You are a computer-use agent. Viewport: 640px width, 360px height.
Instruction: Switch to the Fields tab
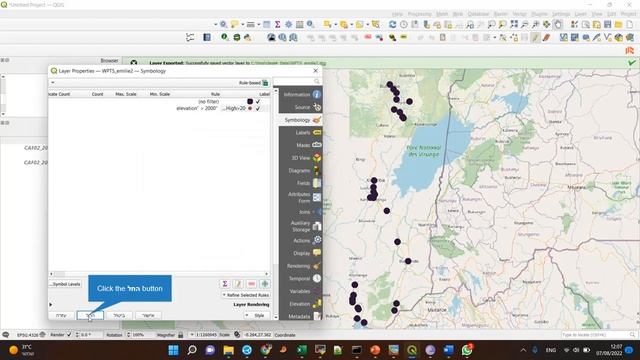(301, 183)
